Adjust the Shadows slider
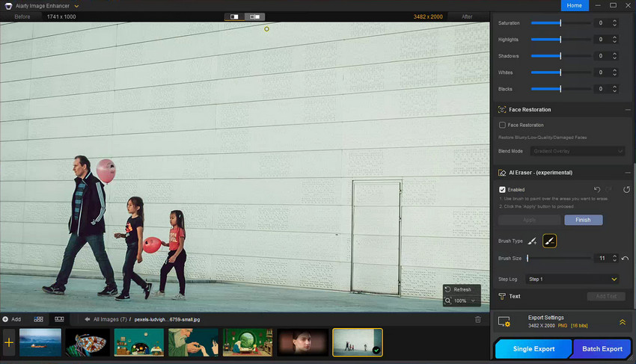The height and width of the screenshot is (364, 636). point(560,56)
